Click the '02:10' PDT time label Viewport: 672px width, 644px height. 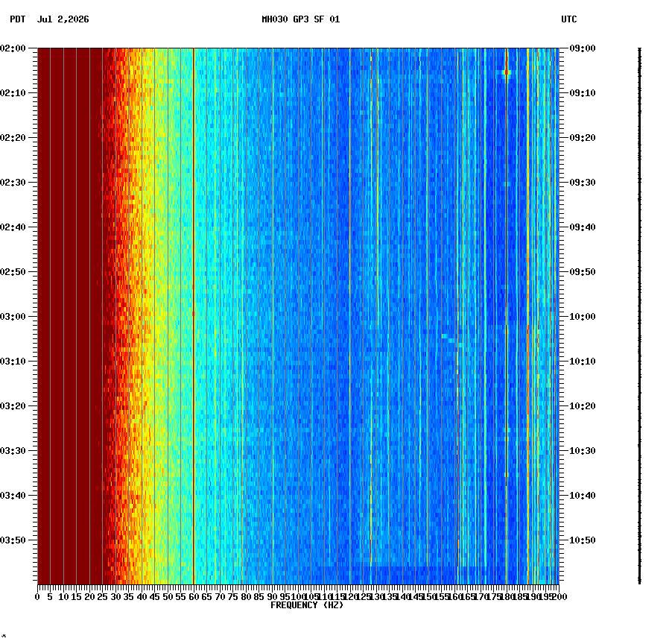coord(13,93)
